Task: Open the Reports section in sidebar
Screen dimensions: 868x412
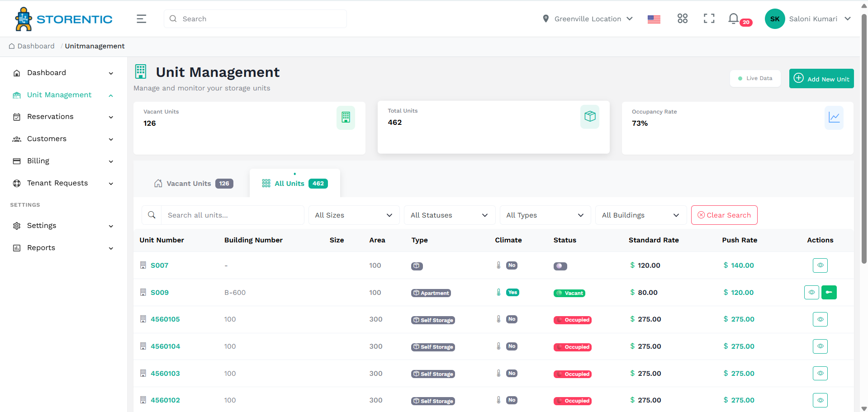Action: 41,247
